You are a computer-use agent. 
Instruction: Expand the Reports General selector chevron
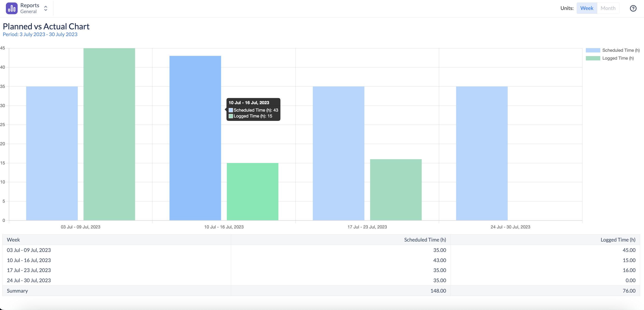[x=45, y=8]
